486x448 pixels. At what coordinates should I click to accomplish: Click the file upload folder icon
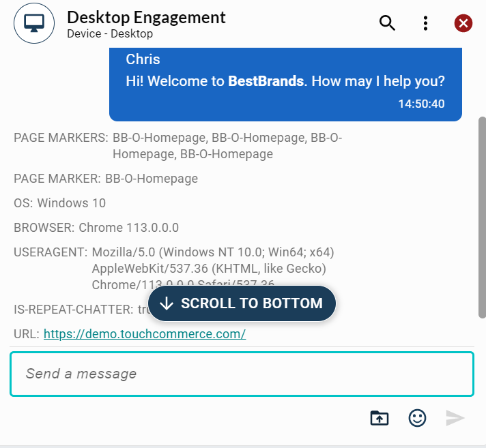coord(379,418)
